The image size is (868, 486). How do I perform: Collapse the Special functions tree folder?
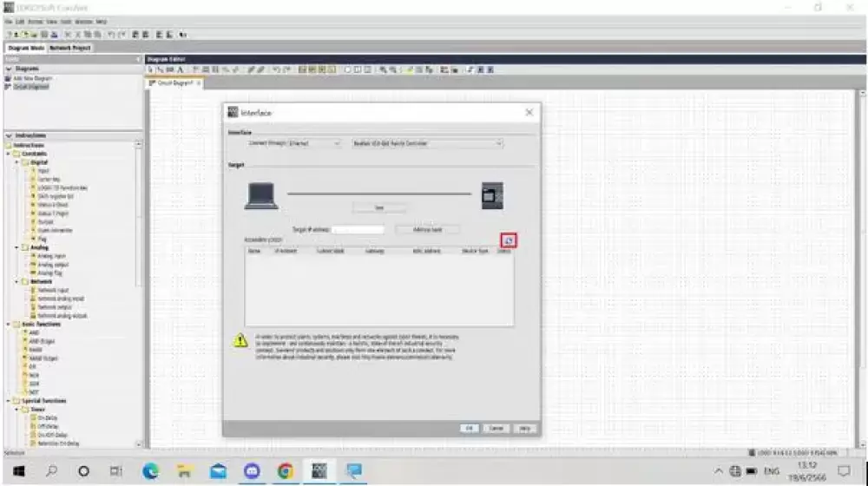click(x=9, y=401)
